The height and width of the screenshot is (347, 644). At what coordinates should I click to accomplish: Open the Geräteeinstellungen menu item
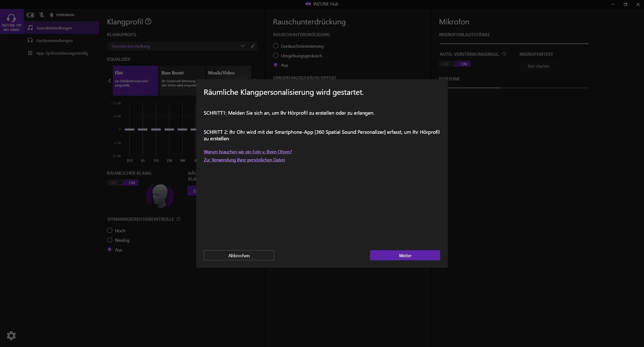click(54, 40)
